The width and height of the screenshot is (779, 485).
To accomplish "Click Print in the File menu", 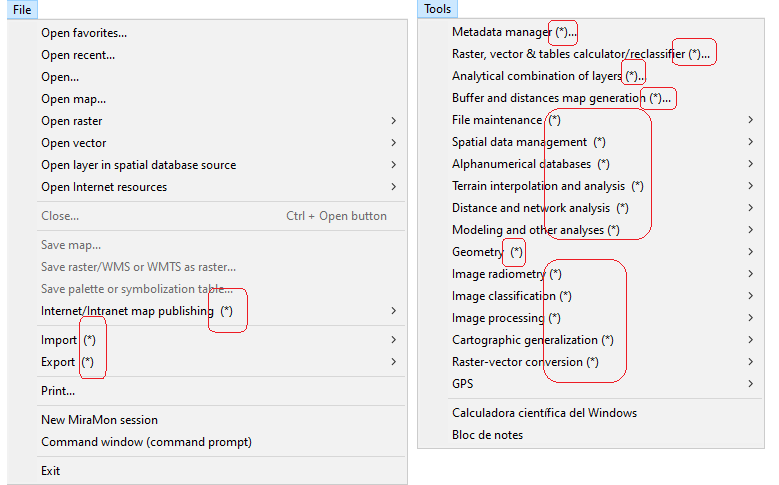I will coord(58,391).
